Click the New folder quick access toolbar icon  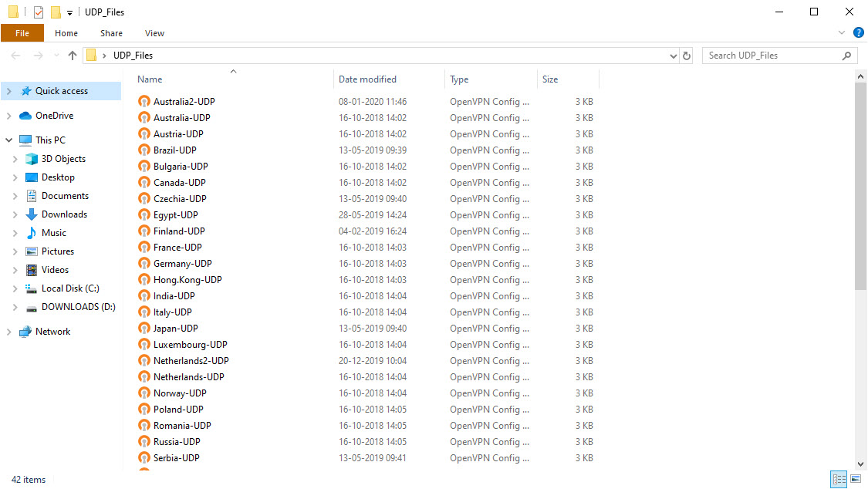[x=56, y=12]
